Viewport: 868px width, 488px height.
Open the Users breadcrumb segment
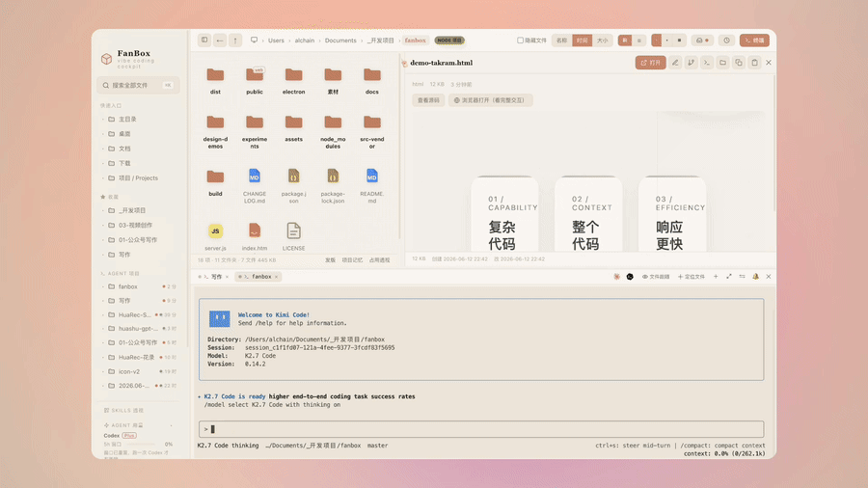point(276,41)
